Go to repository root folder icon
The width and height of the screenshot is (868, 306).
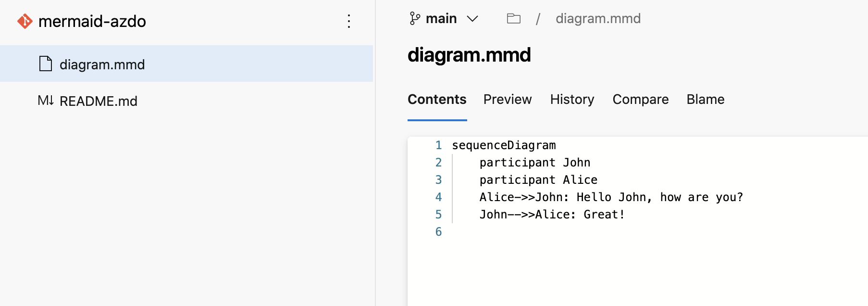click(513, 19)
